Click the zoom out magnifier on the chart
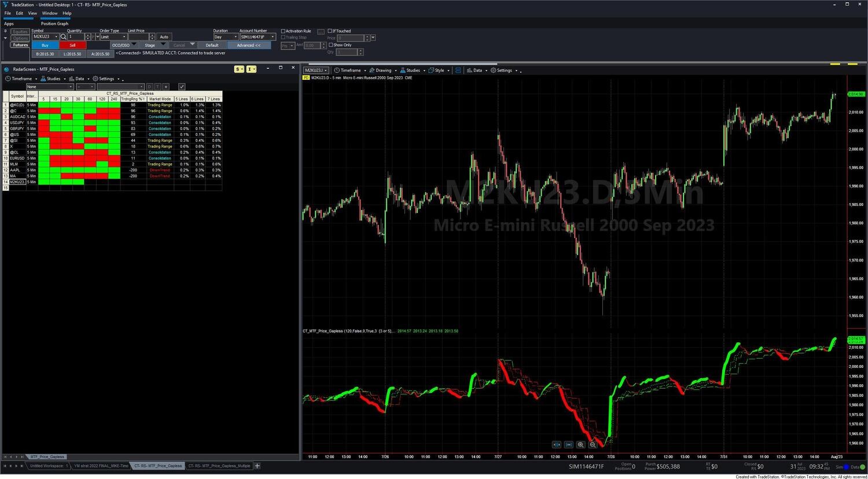The height and width of the screenshot is (479, 868). point(593,445)
